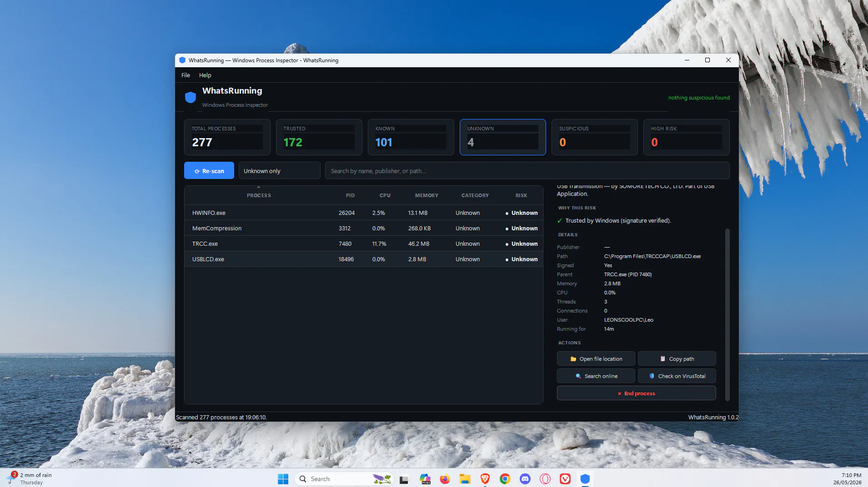Image resolution: width=868 pixels, height=487 pixels.
Task: Open the File menu
Action: [x=186, y=75]
